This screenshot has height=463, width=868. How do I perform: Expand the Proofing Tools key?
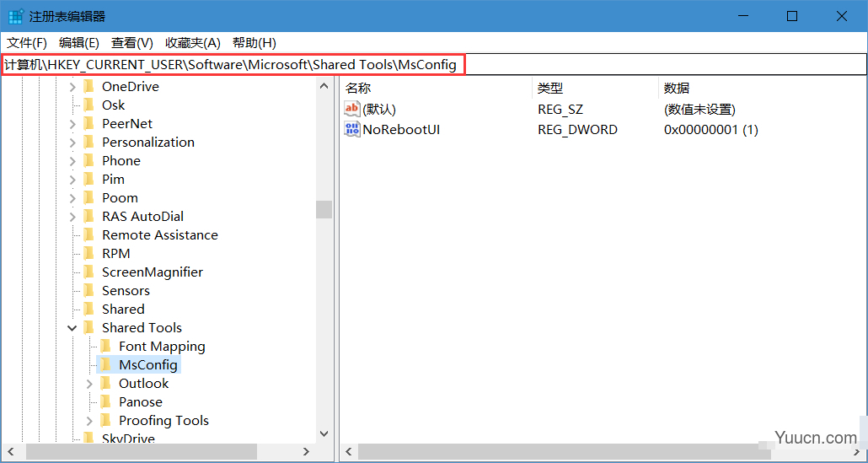point(89,420)
